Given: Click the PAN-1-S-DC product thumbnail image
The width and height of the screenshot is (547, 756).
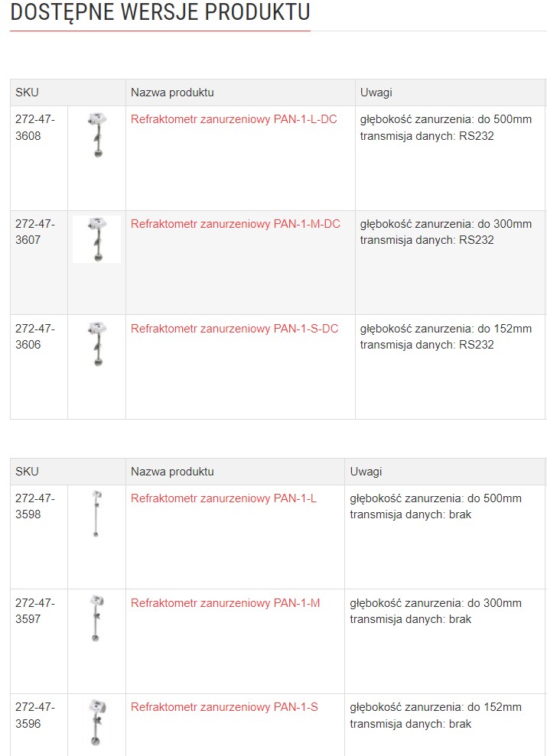Looking at the screenshot, I should coord(96,344).
